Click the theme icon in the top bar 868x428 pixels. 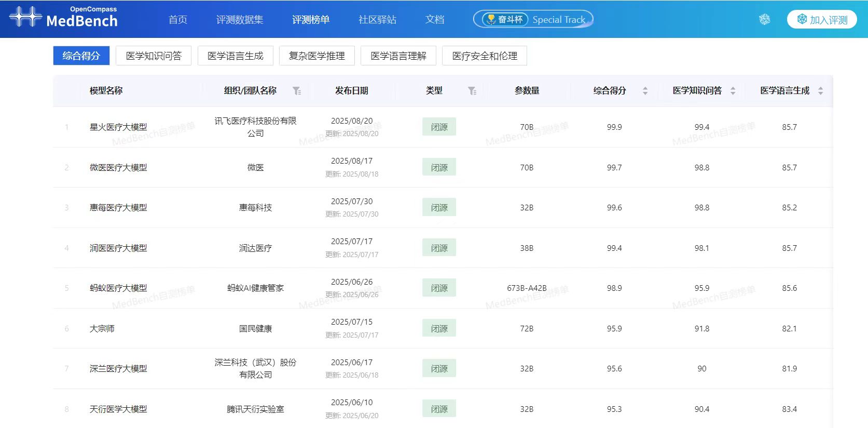pyautogui.click(x=764, y=20)
